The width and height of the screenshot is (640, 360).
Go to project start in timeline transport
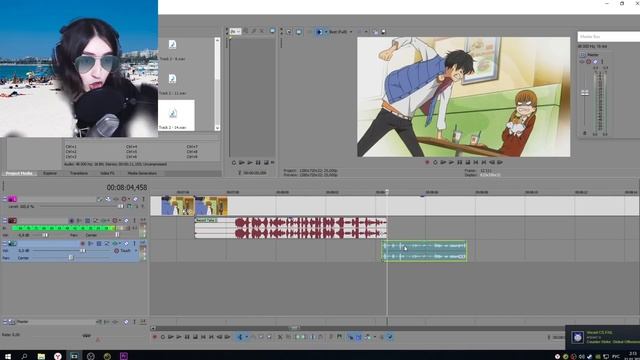coord(203,337)
